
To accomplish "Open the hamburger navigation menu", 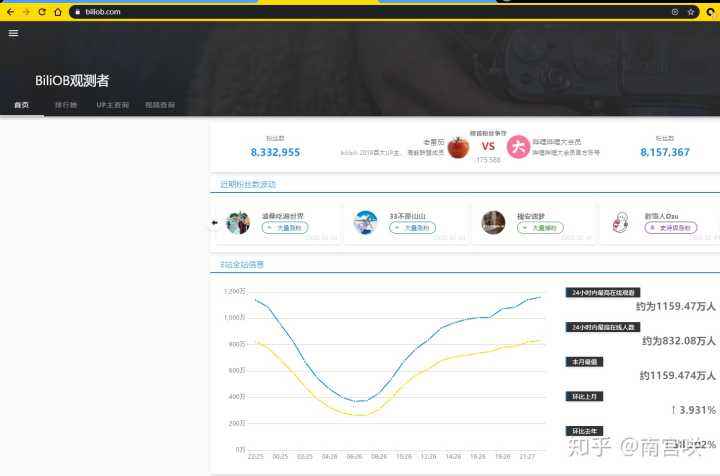I will click(x=13, y=32).
